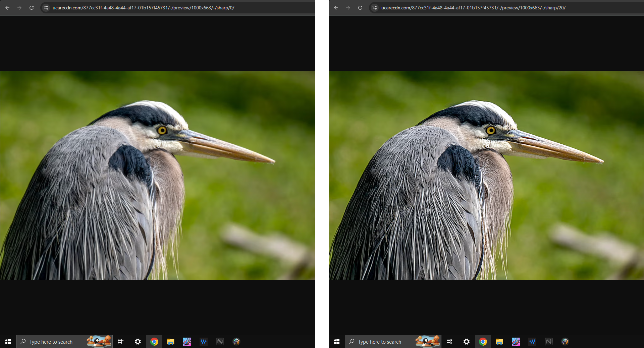Open File Explorer from the taskbar
Screen dimensions: 644x348
171,342
